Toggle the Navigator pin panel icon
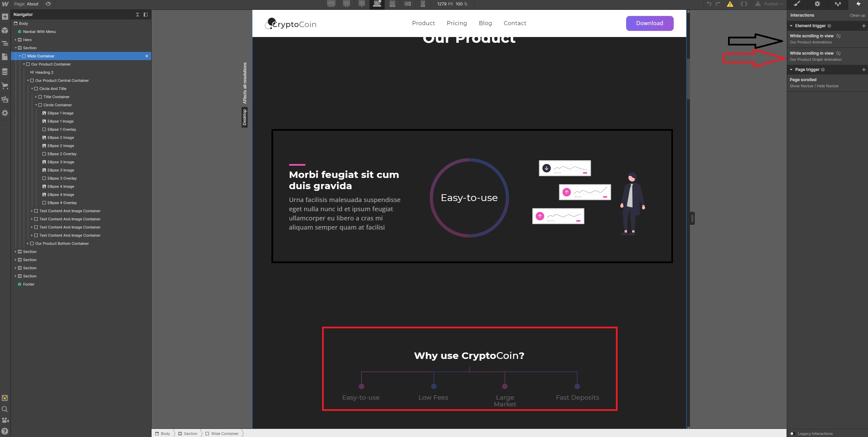This screenshot has height=437, width=868. (146, 15)
